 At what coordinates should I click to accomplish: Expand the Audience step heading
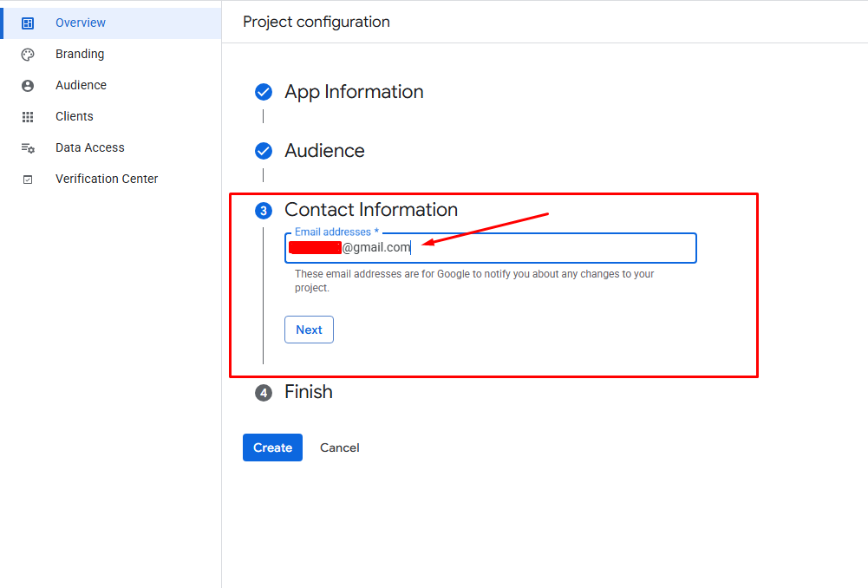(x=324, y=151)
